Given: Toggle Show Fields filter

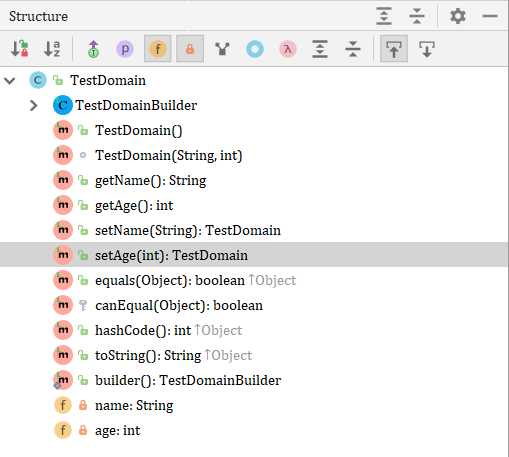Looking at the screenshot, I should [x=158, y=49].
